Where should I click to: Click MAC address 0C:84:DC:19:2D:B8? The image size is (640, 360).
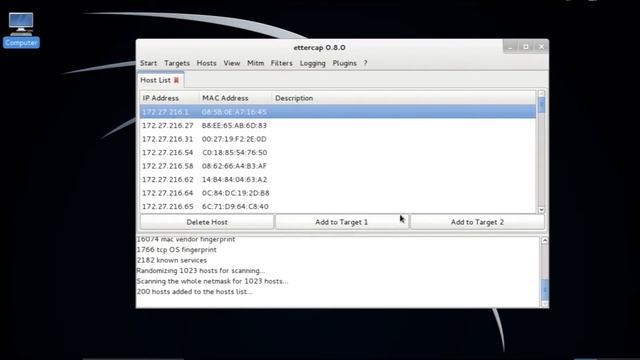[236, 193]
